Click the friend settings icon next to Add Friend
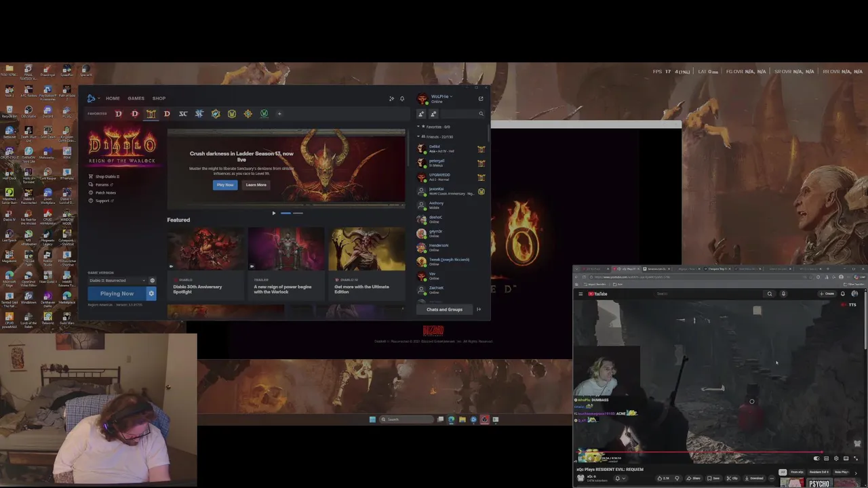 click(433, 114)
